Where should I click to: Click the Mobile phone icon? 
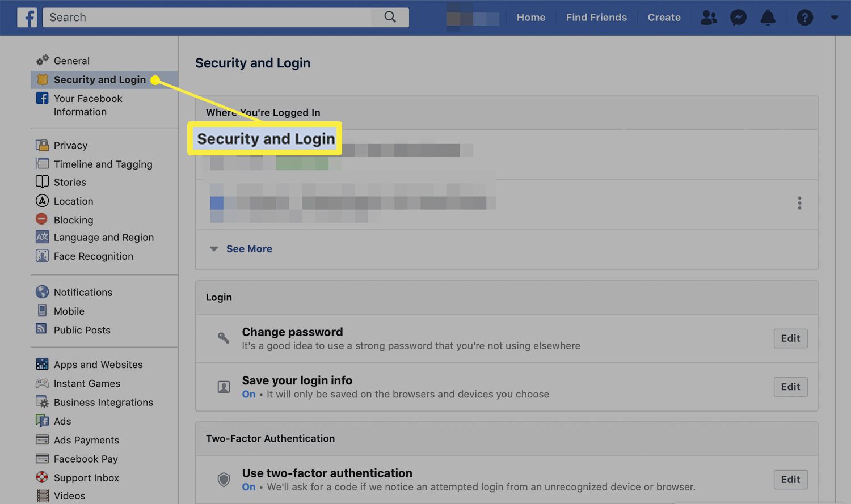(x=43, y=311)
